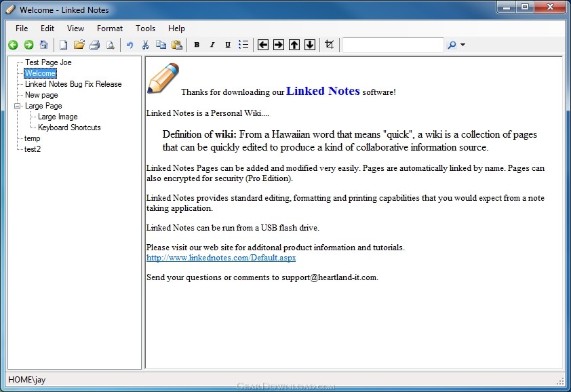Open the Linked Notes Bug Fix Release page
This screenshot has height=392, width=571.
(73, 84)
